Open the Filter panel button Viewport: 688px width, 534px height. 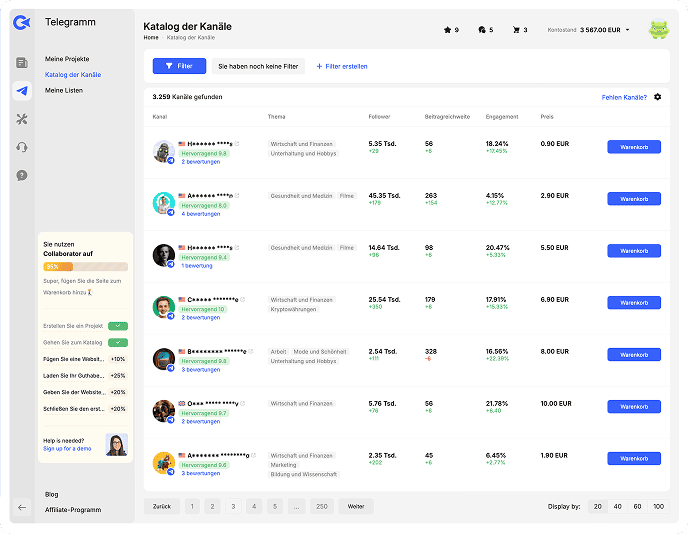click(x=178, y=66)
